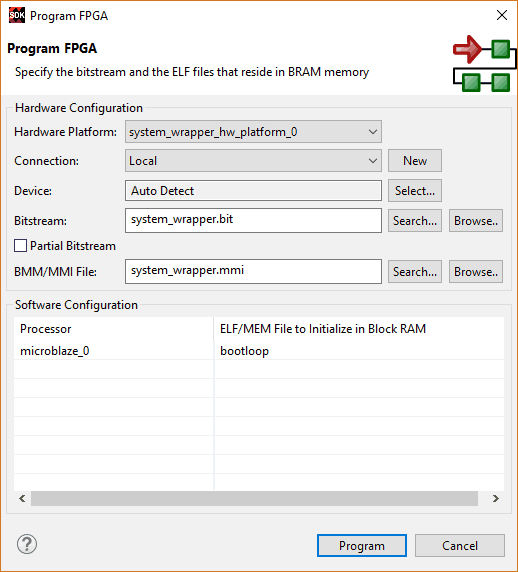Viewport: 518px width, 572px height.
Task: Click the SDK logo icon in title bar
Action: (x=16, y=15)
